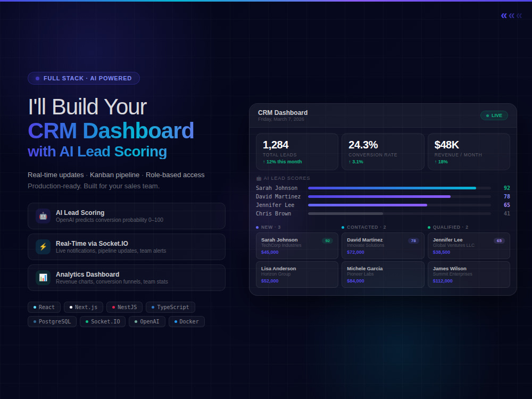Open the Analytics Dashboard feature card
Image resolution: width=532 pixels, height=399 pixels.
point(127,278)
